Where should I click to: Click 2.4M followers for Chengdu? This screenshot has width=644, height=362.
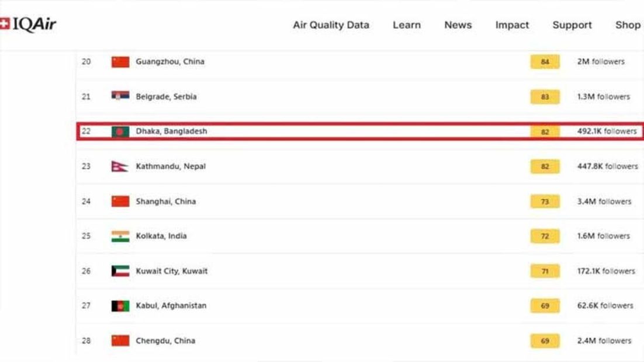[604, 340]
